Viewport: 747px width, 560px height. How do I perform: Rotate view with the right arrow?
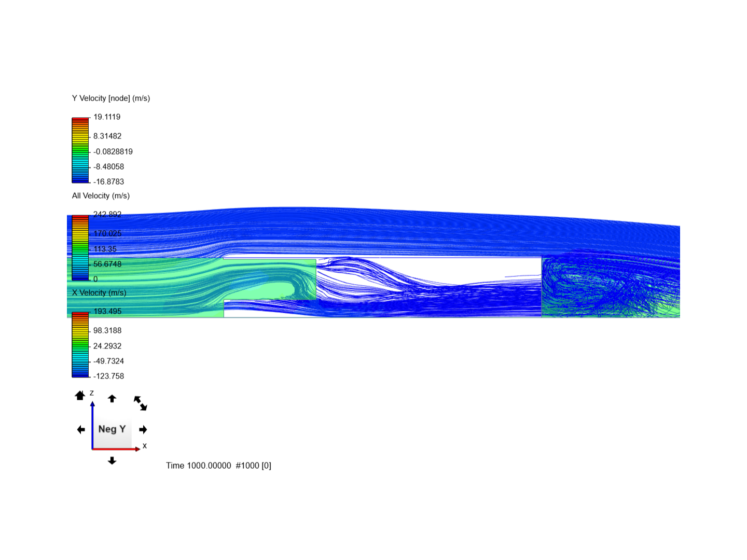point(143,429)
